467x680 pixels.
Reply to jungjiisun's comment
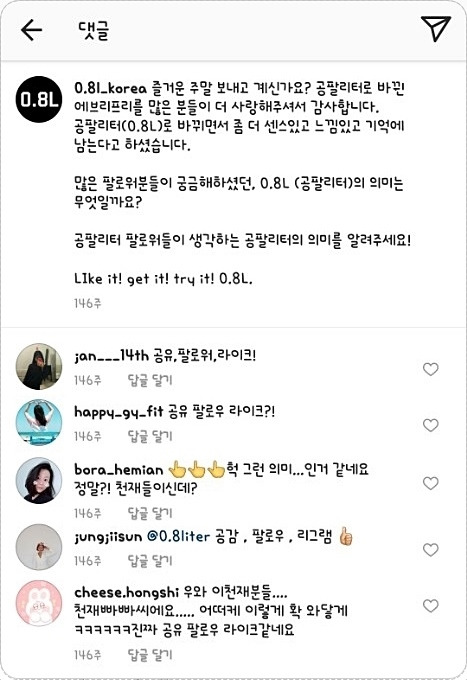tap(150, 560)
